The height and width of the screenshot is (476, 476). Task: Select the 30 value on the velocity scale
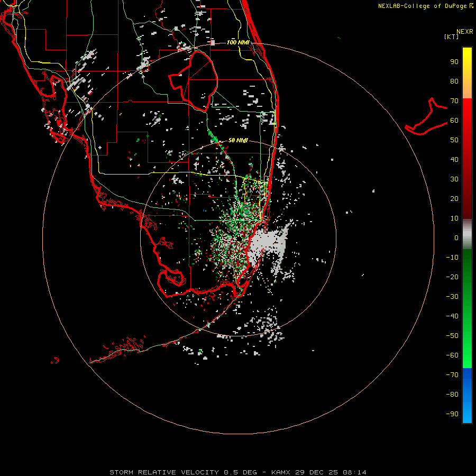tap(454, 179)
